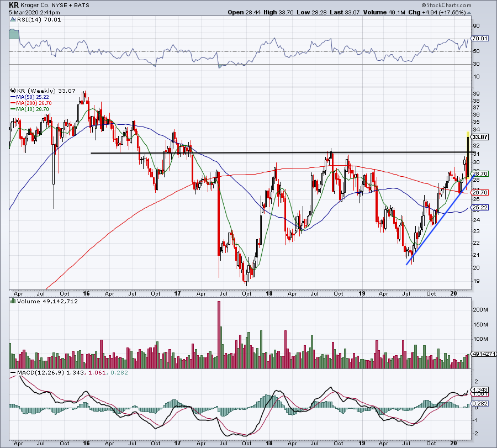Click the -2 label on MACD axis

tap(476, 434)
